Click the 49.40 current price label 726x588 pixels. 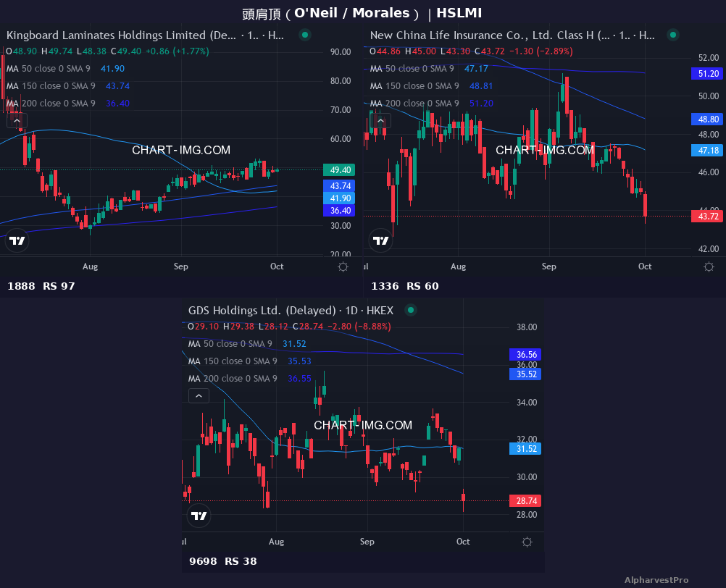[x=339, y=169]
